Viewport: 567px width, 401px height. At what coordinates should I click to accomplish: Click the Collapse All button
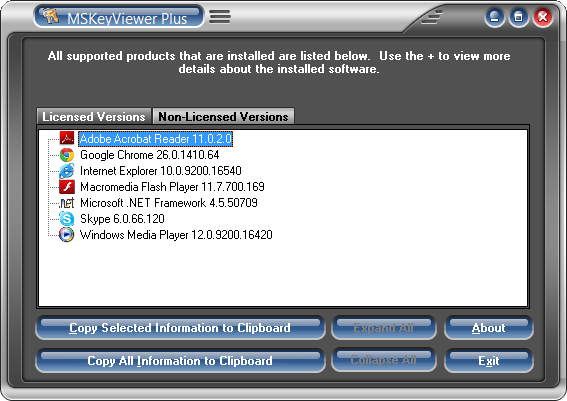384,360
